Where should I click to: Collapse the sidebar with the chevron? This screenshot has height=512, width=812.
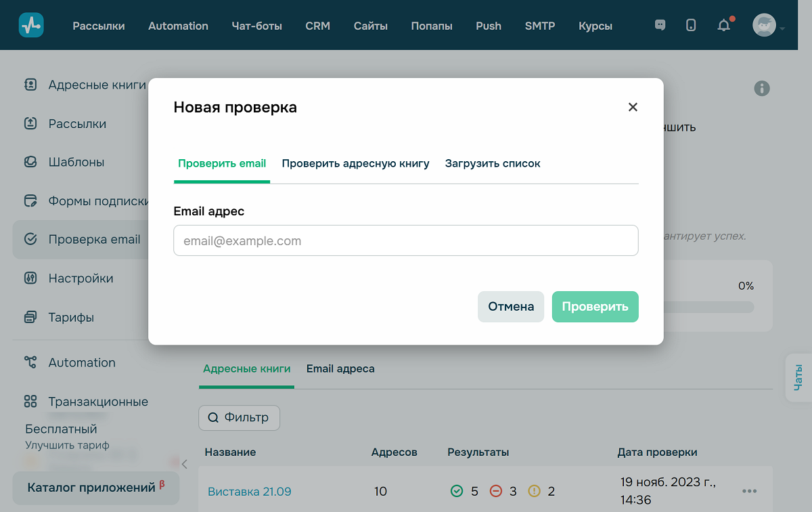tap(183, 464)
